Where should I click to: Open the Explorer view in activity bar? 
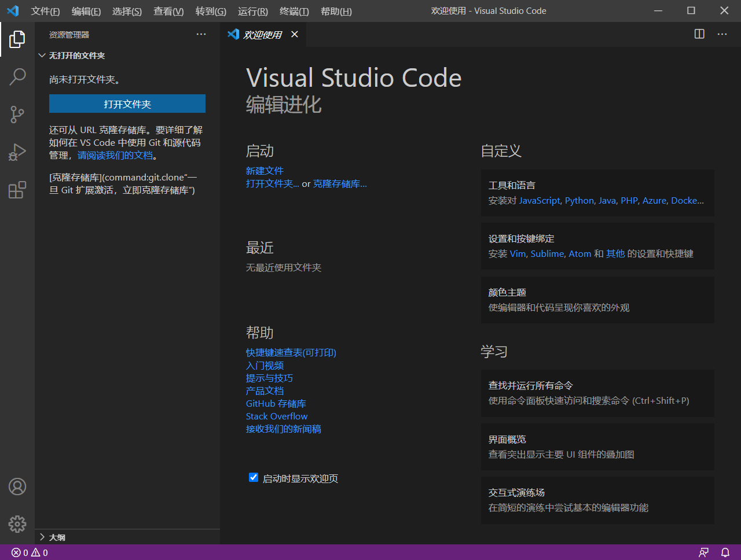click(x=17, y=39)
